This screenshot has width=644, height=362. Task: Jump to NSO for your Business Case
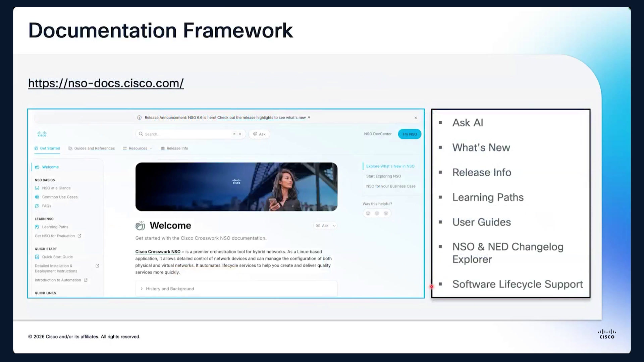point(391,186)
